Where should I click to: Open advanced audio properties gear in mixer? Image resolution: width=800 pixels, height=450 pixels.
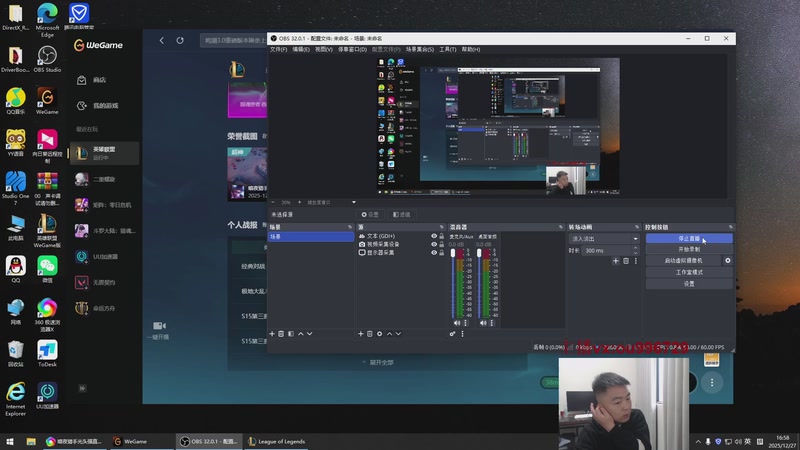453,334
